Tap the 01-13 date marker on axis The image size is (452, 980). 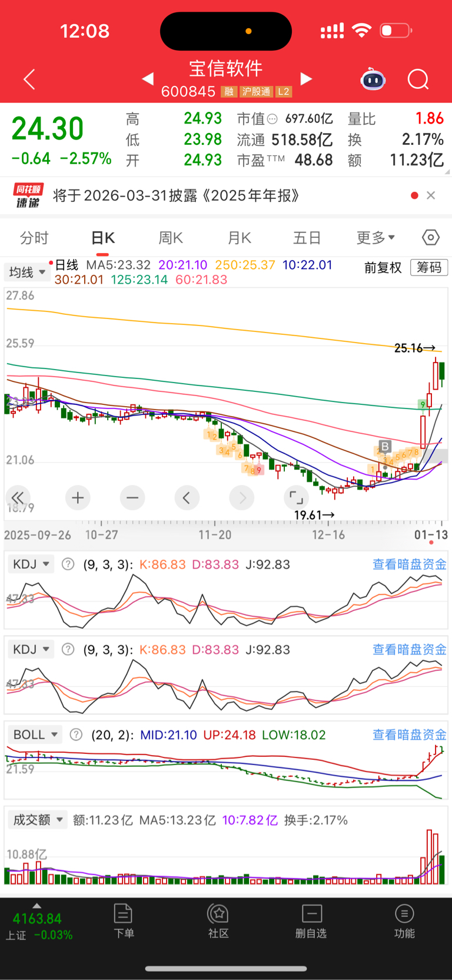click(431, 535)
